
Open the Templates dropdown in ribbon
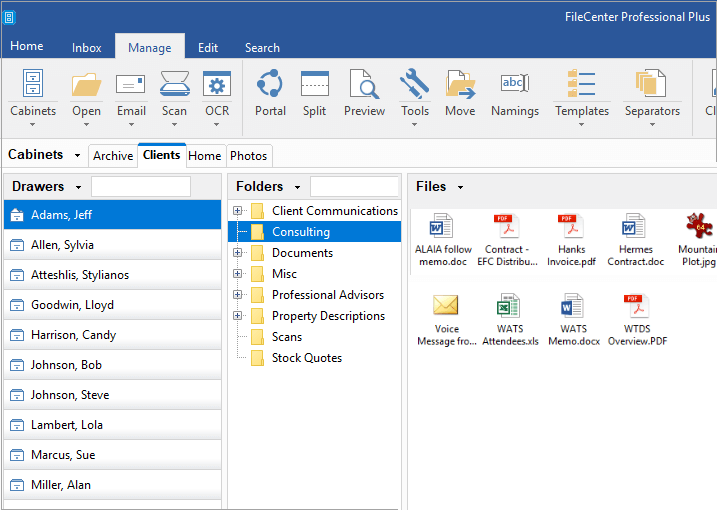582,125
